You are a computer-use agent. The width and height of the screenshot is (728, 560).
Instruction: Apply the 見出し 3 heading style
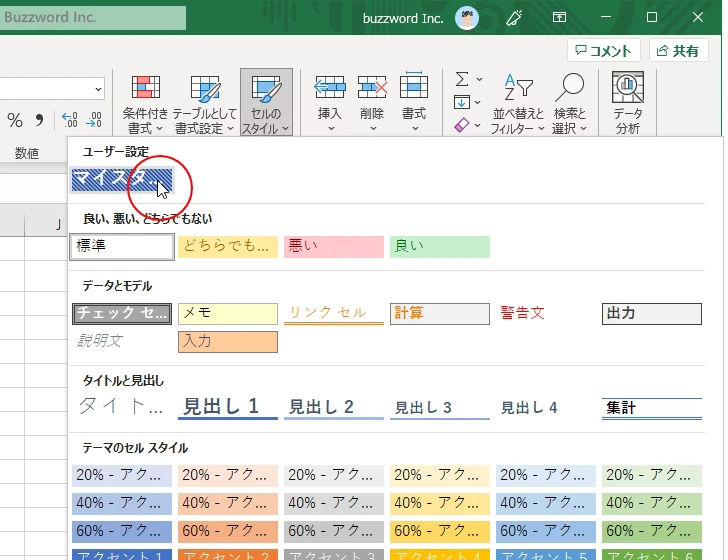click(x=440, y=408)
